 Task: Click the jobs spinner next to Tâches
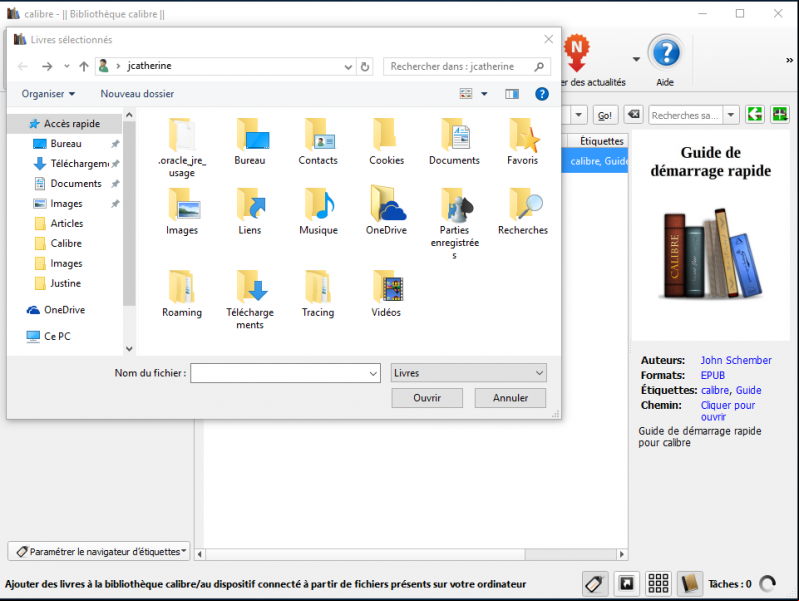(x=767, y=584)
